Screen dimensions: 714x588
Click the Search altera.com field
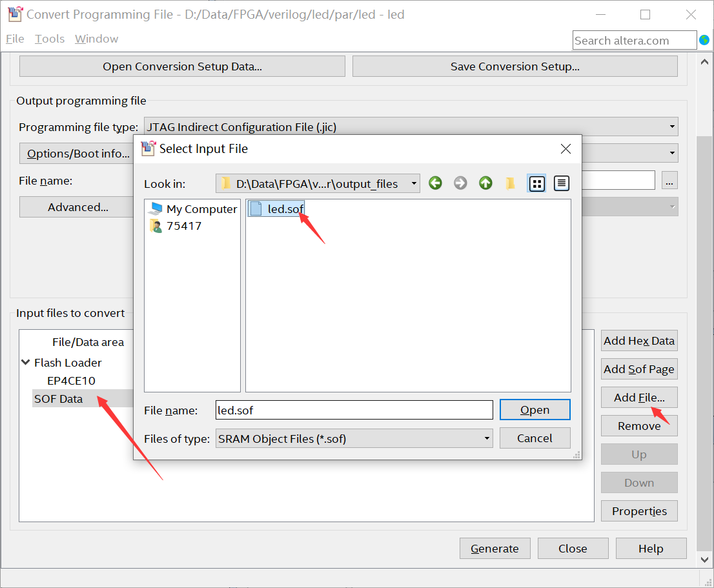pyautogui.click(x=635, y=41)
